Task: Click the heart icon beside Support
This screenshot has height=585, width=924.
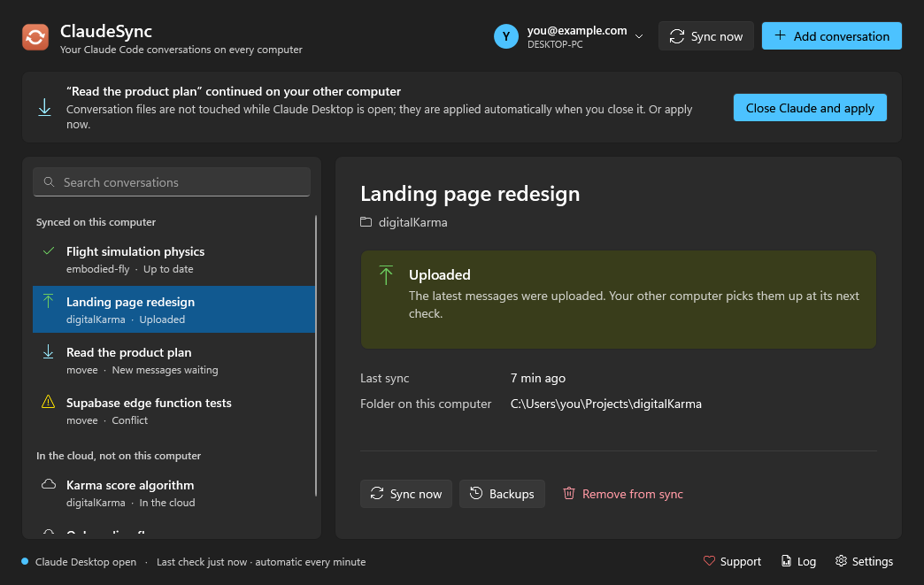Action: (x=709, y=561)
